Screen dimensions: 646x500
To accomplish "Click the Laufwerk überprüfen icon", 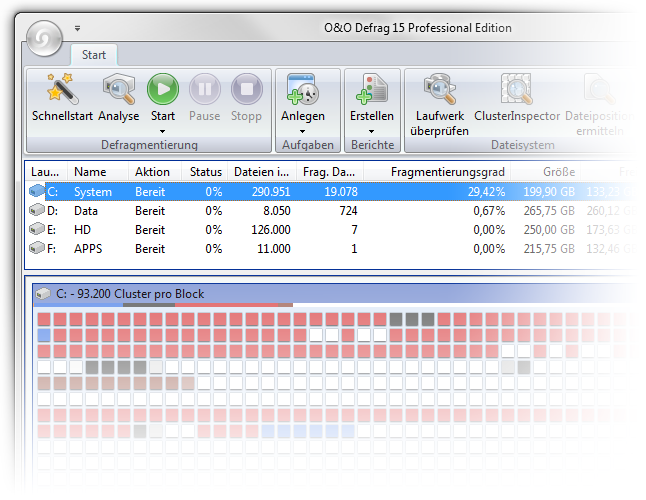I will pos(440,88).
